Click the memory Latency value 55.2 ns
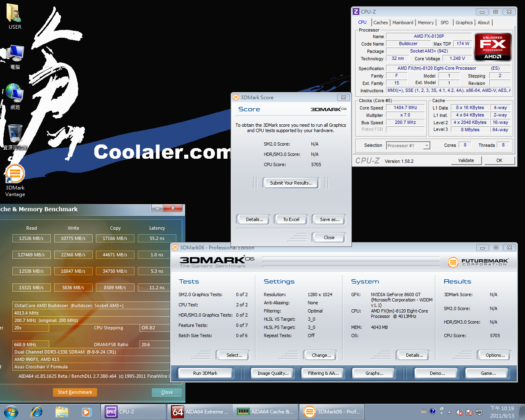 click(157, 238)
